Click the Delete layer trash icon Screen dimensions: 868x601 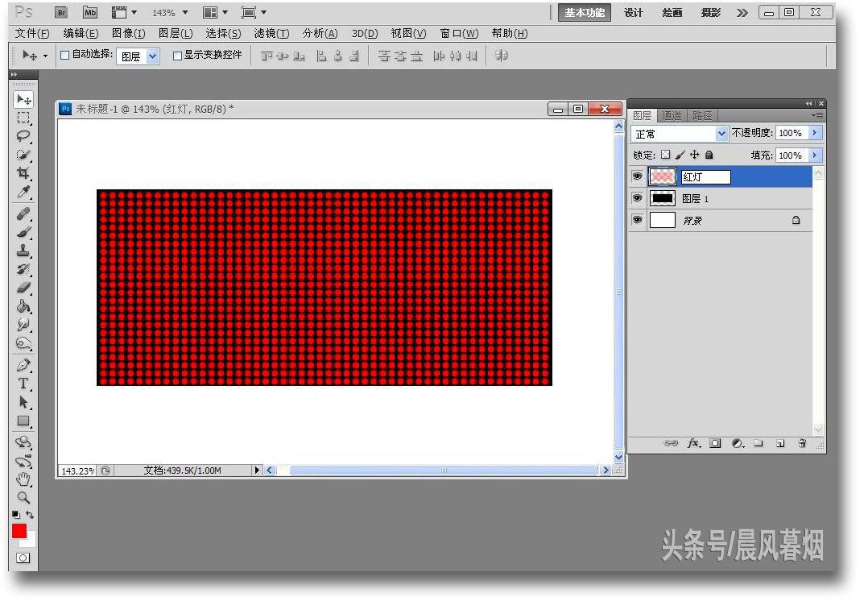[801, 444]
